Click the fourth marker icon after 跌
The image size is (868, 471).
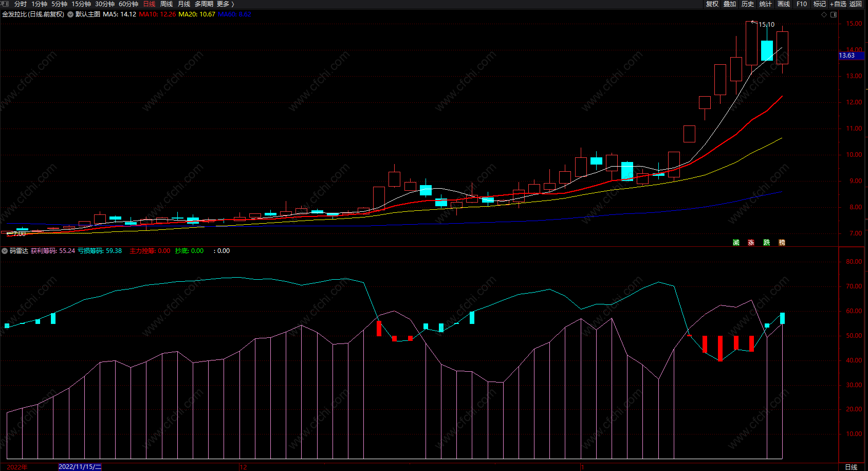[782, 243]
